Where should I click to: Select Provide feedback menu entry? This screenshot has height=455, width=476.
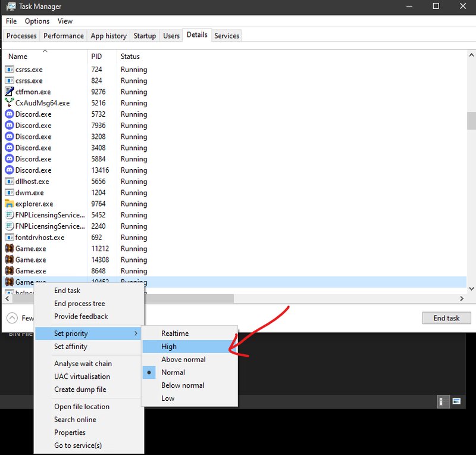89,316
